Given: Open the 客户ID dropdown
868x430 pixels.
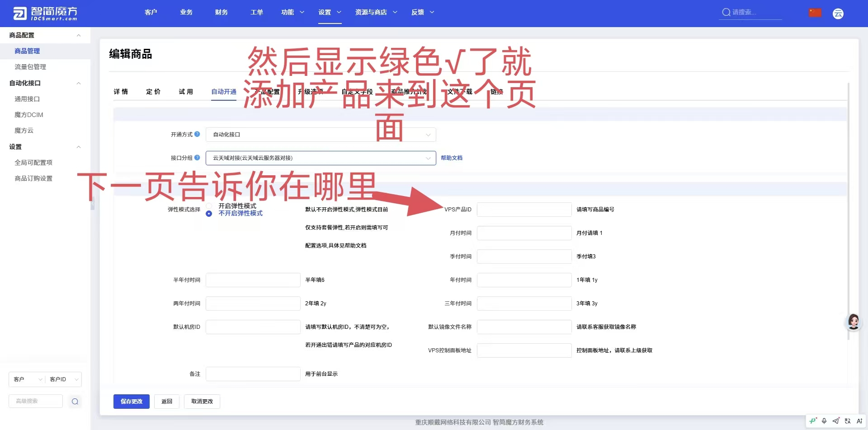Looking at the screenshot, I should (x=64, y=379).
